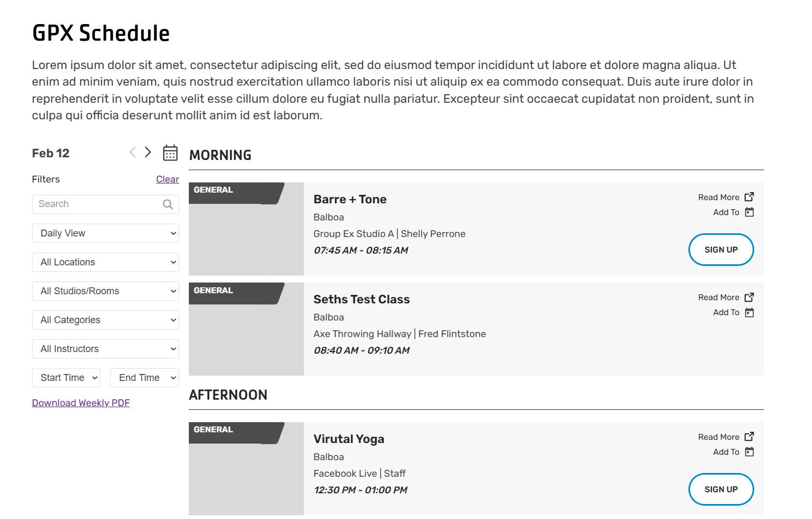Open the Download Weekly PDF link

[81, 403]
